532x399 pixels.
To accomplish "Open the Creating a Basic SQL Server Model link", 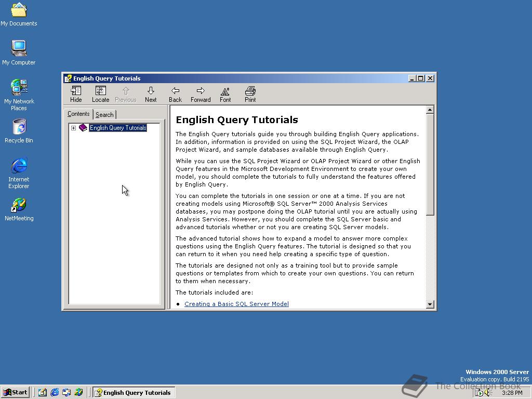I will (x=236, y=304).
